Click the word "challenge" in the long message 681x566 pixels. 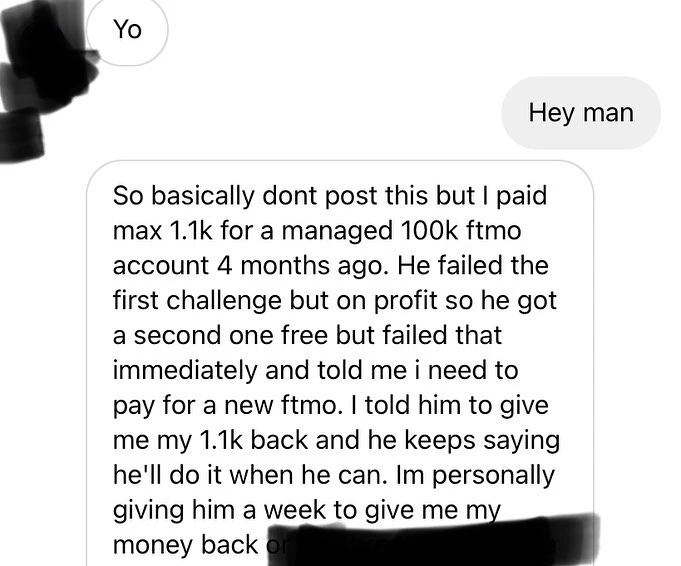[x=224, y=301]
